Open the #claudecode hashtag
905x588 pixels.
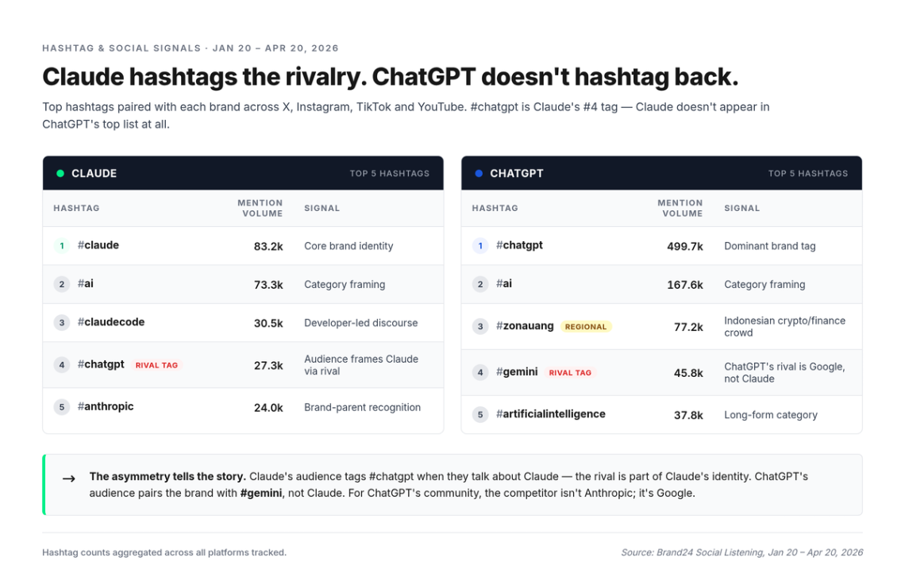coord(111,322)
